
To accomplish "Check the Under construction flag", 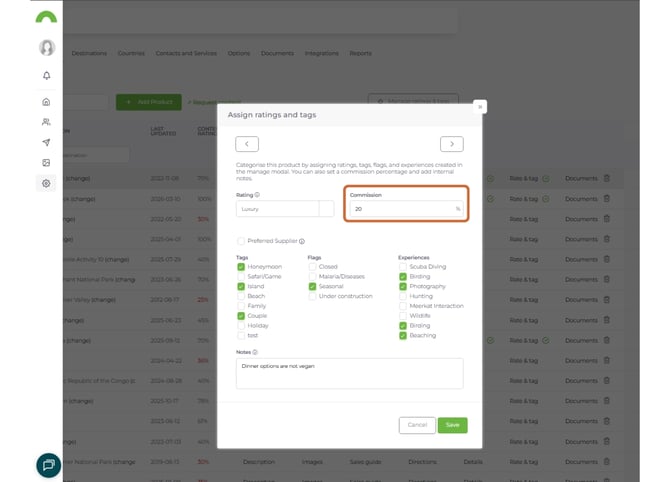I will click(312, 296).
